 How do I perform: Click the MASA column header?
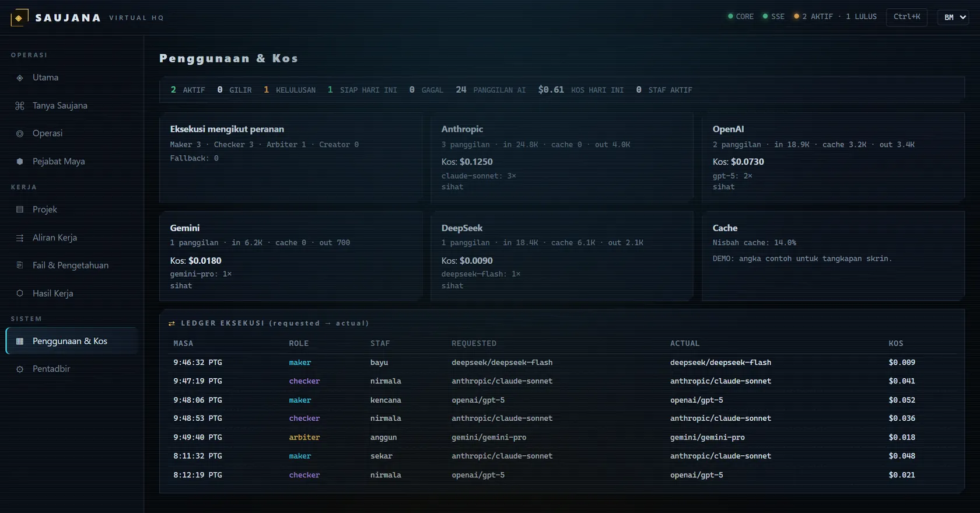(183, 344)
